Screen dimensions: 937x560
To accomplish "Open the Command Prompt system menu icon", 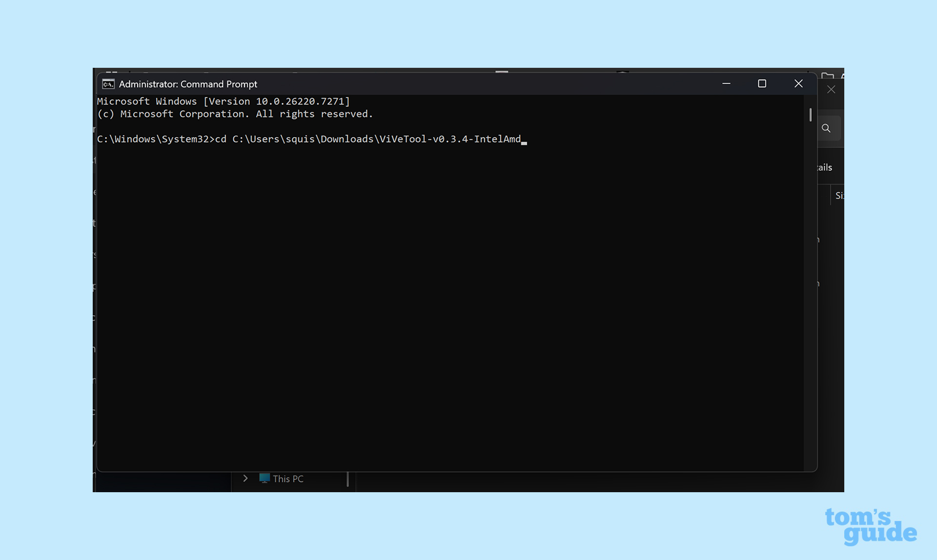I will pyautogui.click(x=108, y=84).
